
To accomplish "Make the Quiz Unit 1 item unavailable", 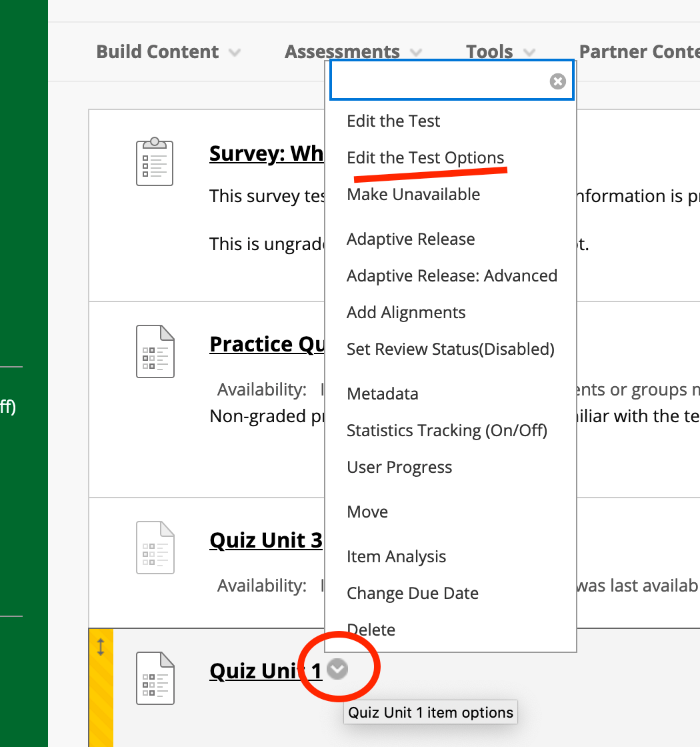I will pos(413,194).
